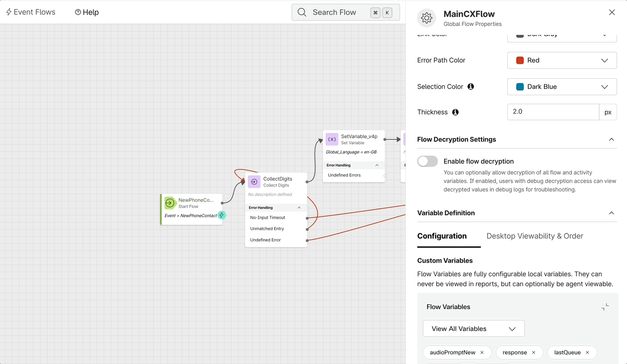Collapse the Flow Decryption Settings section
Image resolution: width=627 pixels, height=364 pixels.
611,140
